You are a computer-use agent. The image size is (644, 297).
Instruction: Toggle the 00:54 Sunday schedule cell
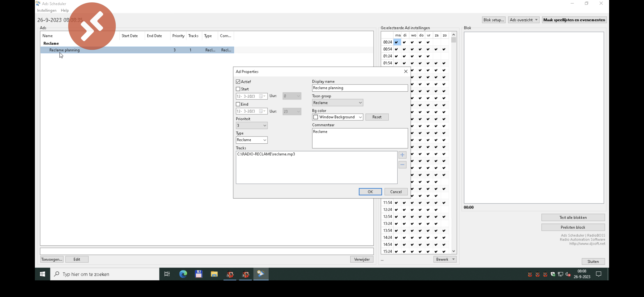444,49
